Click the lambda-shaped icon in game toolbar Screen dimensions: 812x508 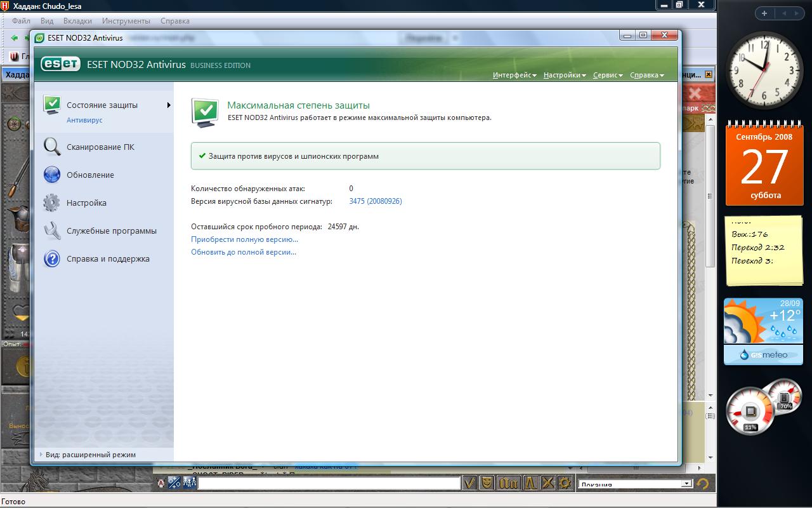pyautogui.click(x=530, y=483)
